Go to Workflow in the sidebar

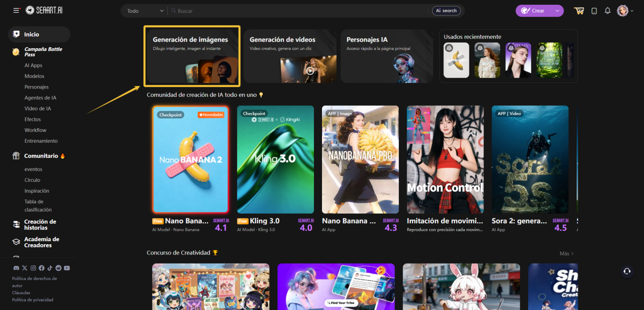(35, 130)
